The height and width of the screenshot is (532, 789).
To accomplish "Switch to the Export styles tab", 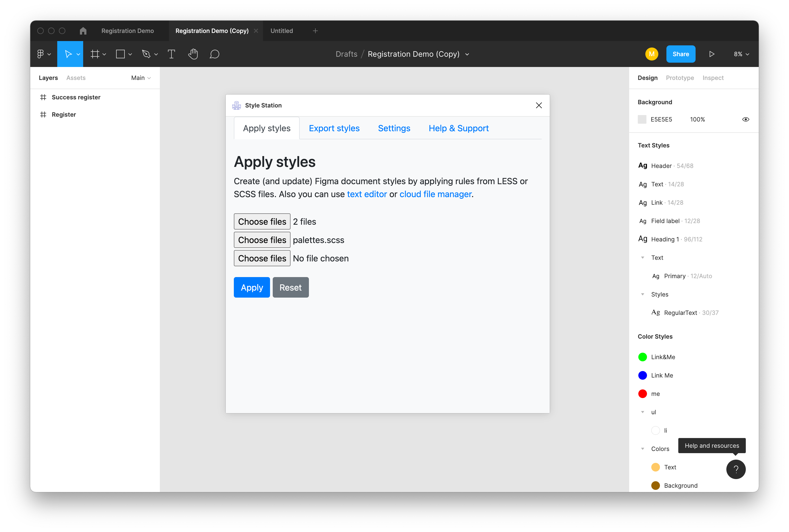I will [334, 128].
